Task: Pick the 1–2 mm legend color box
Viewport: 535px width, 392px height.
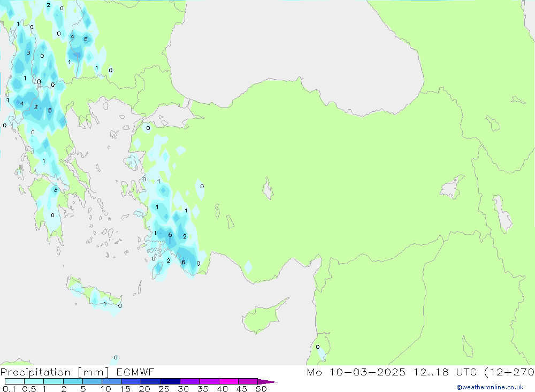Action: [53, 381]
